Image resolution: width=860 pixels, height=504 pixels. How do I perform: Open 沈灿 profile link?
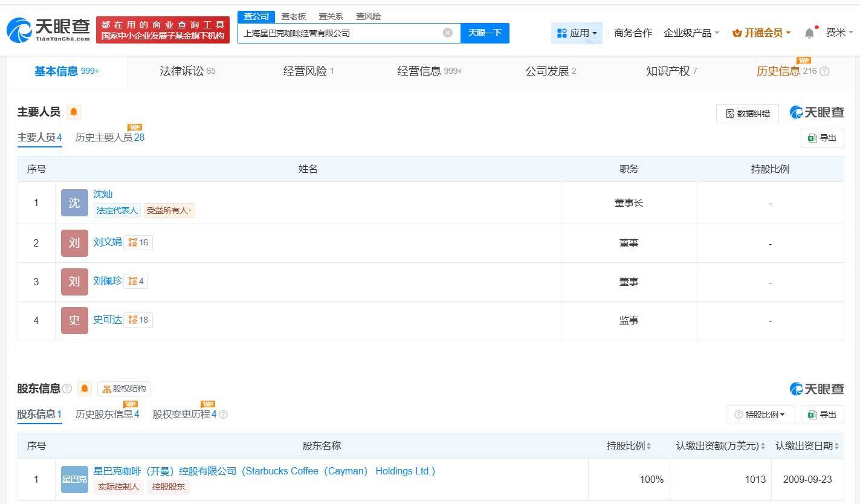pyautogui.click(x=103, y=194)
